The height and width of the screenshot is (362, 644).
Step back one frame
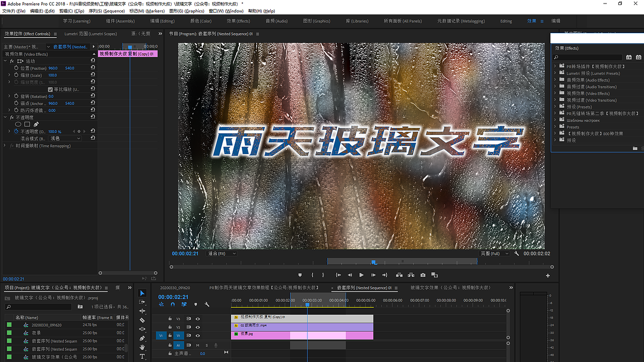click(350, 275)
